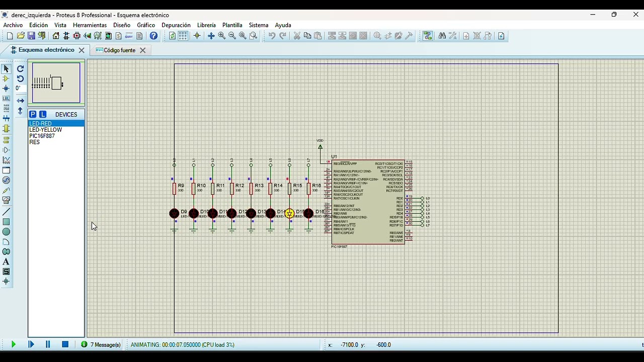644x362 pixels.
Task: Select the 2D circle drawing tool
Action: pyautogui.click(x=6, y=232)
